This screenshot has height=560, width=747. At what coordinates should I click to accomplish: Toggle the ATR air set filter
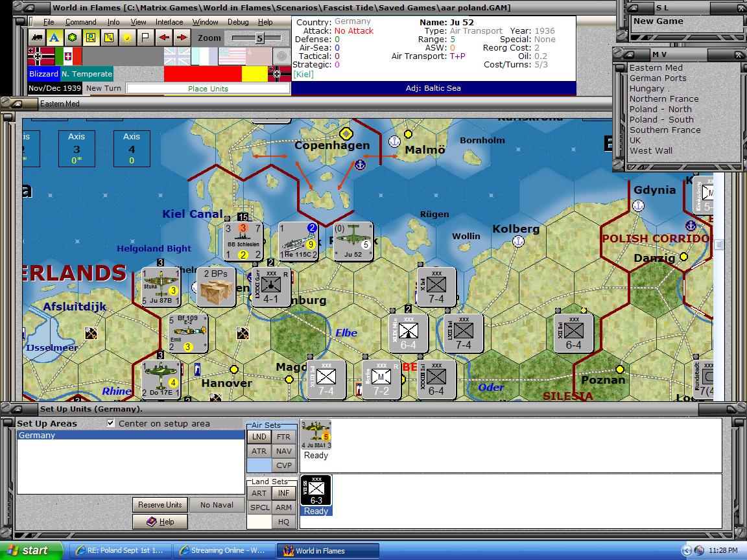click(x=259, y=451)
